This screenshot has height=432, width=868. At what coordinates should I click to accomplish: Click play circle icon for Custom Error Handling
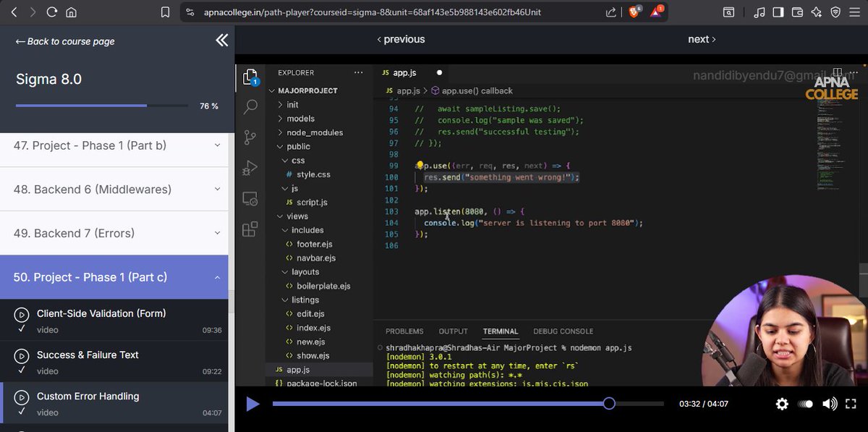click(x=22, y=397)
